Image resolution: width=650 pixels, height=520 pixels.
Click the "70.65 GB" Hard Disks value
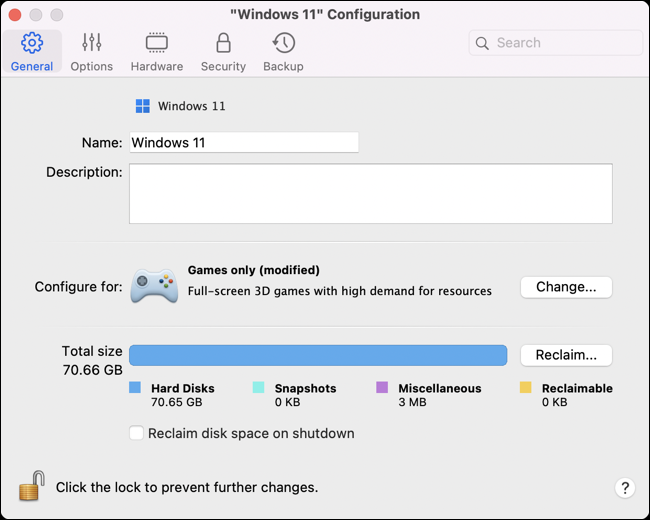pyautogui.click(x=177, y=402)
